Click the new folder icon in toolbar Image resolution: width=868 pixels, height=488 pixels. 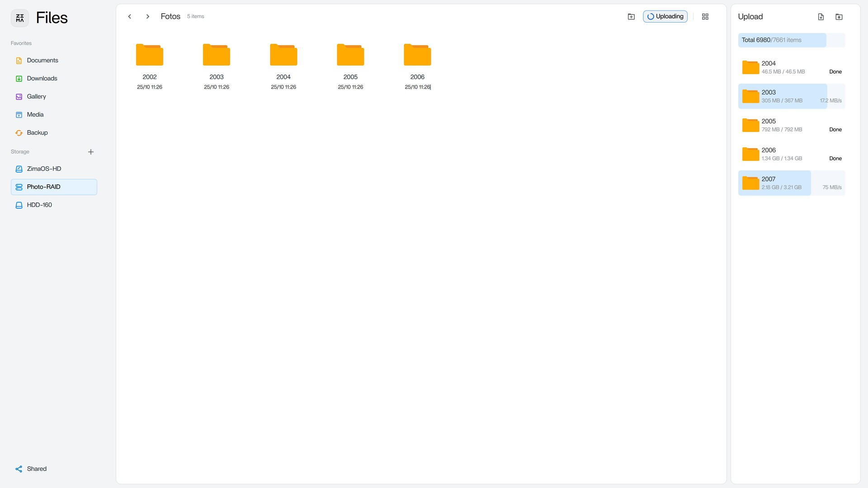pos(631,17)
